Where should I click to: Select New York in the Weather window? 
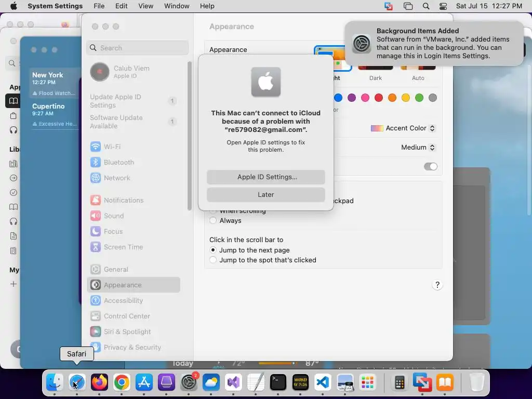point(54,83)
